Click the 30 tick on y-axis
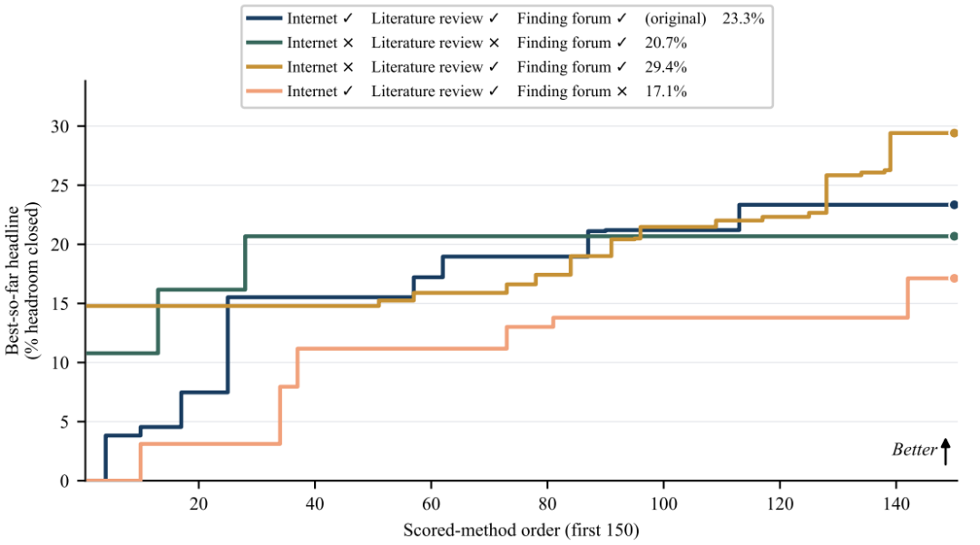The image size is (980, 545). click(x=60, y=127)
